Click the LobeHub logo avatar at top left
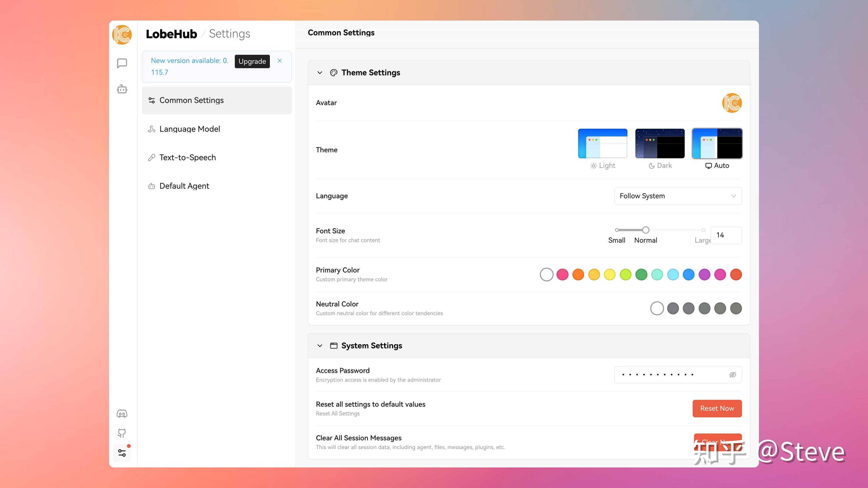Viewport: 868px width, 488px height. point(122,35)
